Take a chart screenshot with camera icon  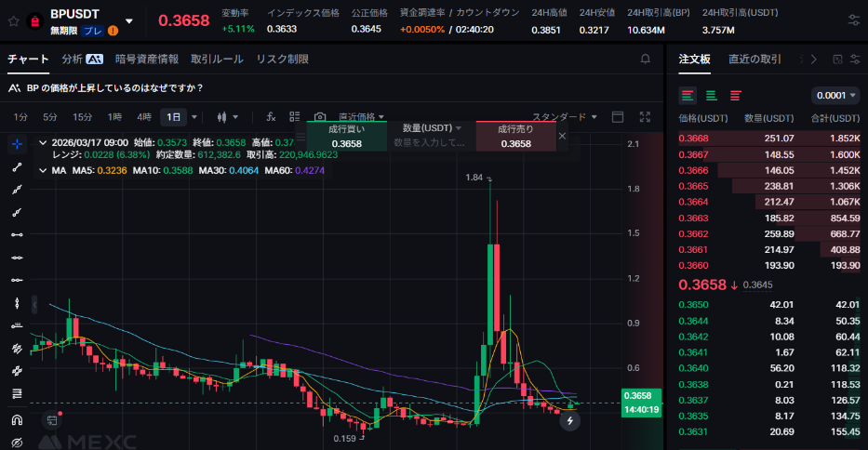click(319, 117)
